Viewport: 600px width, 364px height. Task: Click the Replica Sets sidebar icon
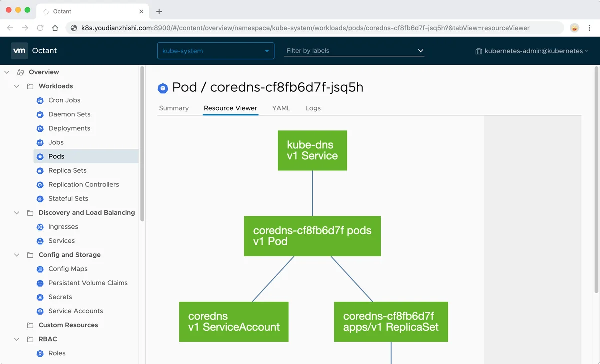(x=40, y=170)
